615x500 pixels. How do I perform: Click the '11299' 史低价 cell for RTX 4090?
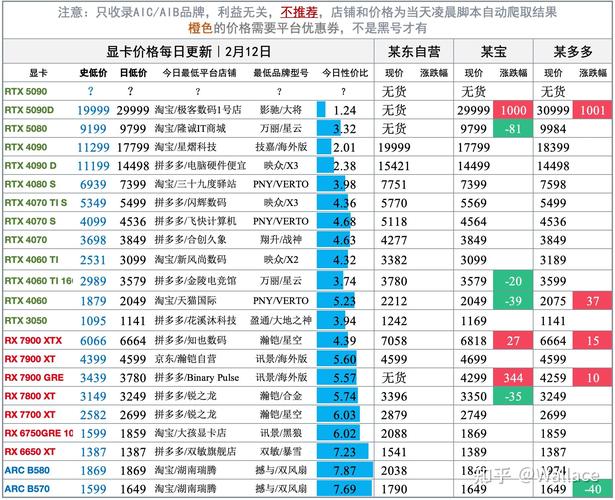93,147
